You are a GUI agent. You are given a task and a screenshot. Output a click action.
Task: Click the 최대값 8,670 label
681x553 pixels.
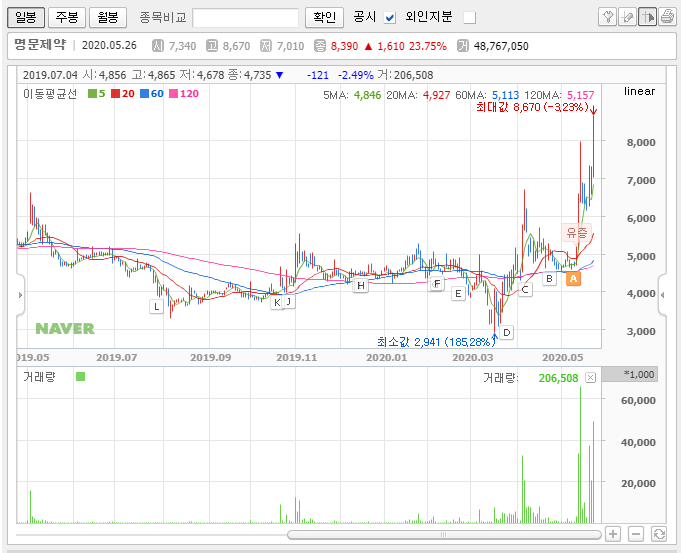[x=532, y=107]
